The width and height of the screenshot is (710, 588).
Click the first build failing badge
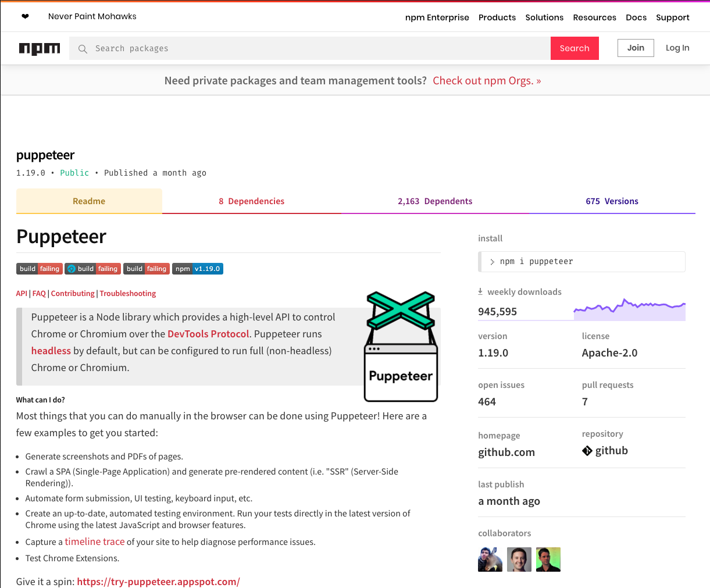(39, 269)
